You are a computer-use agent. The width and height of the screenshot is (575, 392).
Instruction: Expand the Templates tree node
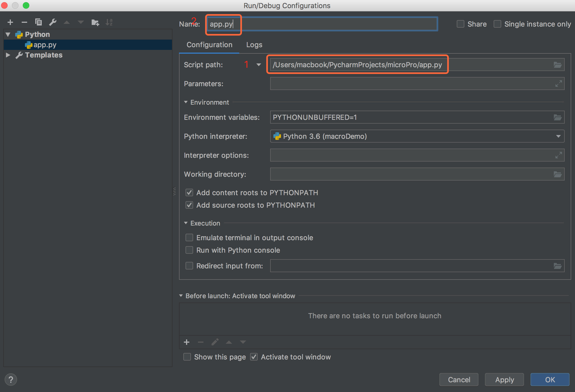[8, 55]
